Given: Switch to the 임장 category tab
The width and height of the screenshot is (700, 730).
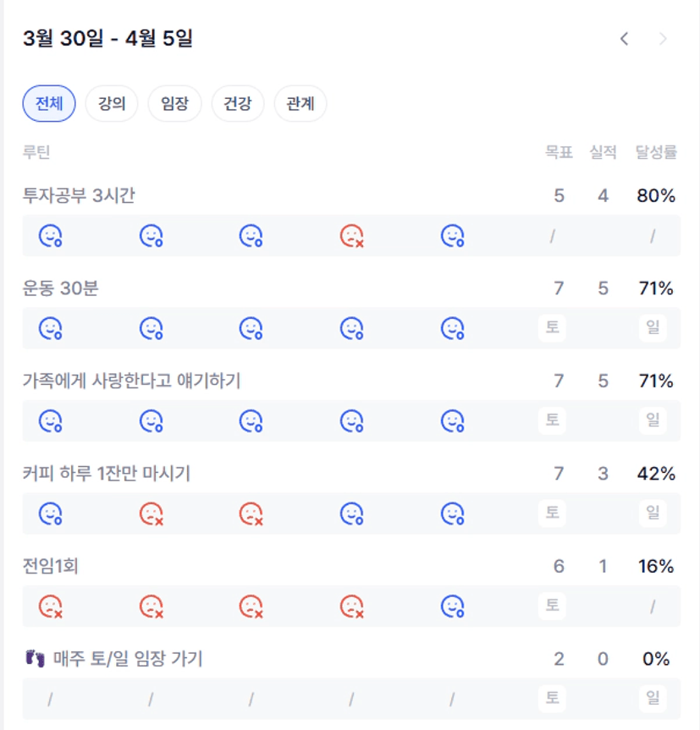Looking at the screenshot, I should (x=174, y=104).
